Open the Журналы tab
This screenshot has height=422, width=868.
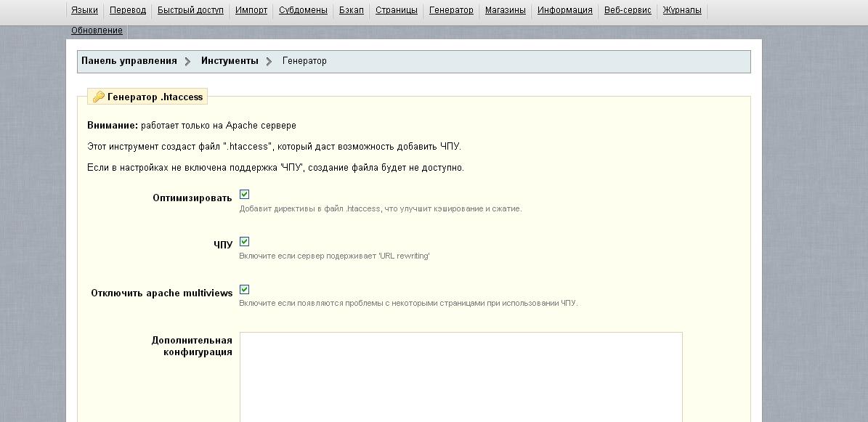682,10
